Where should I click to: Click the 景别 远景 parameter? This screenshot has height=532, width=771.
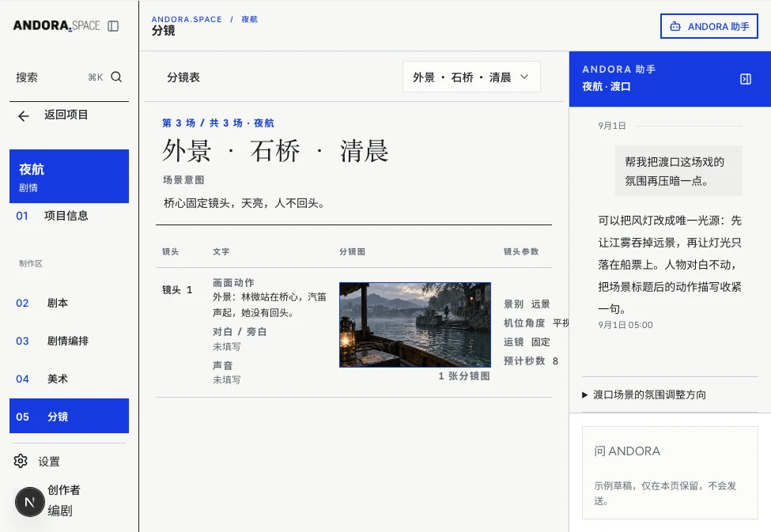click(527, 304)
